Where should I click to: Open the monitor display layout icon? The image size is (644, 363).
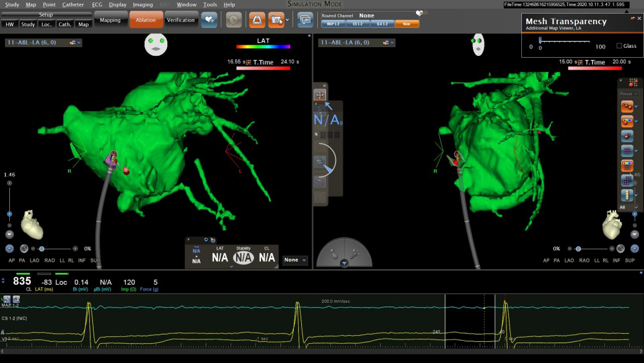point(305,20)
